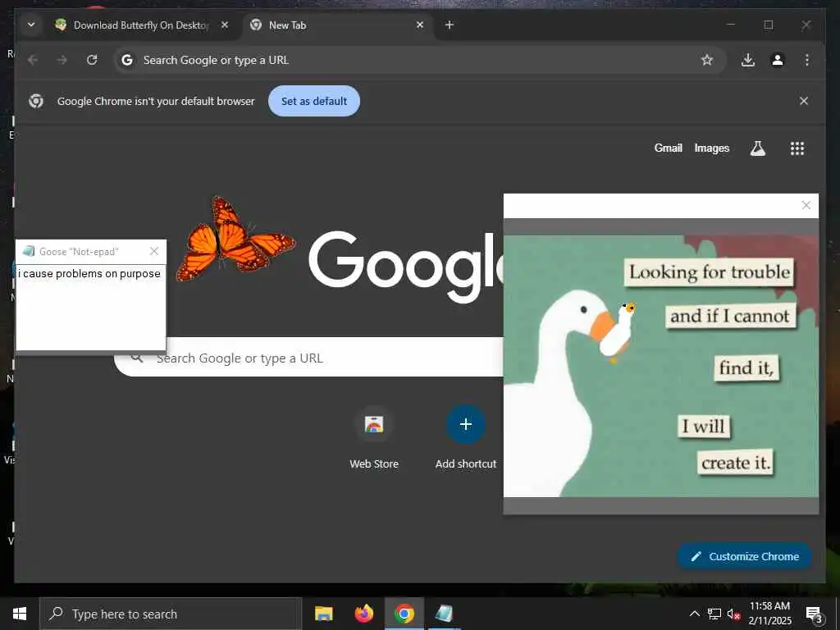Click the address bar URL field
This screenshot has height=630, width=840.
(x=420, y=60)
